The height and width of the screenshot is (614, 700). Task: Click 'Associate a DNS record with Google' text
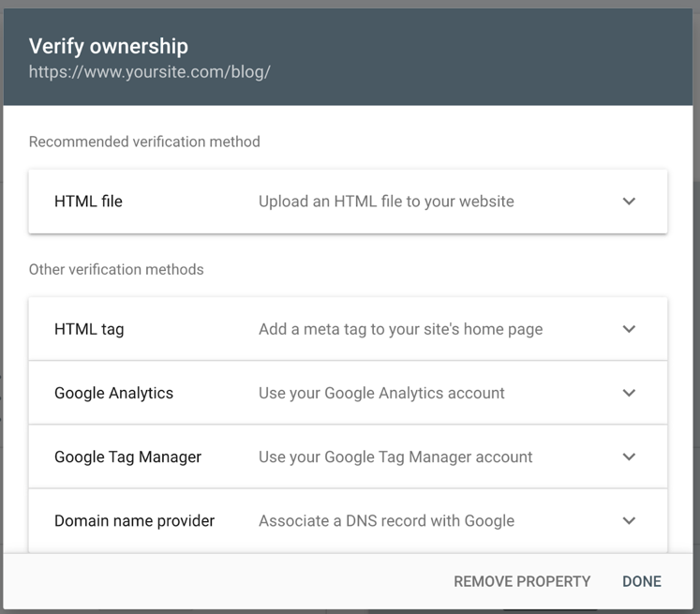386,520
